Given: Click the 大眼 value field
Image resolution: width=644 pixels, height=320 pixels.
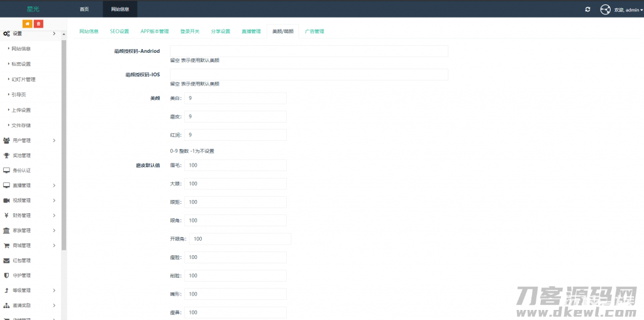Looking at the screenshot, I should tap(235, 184).
